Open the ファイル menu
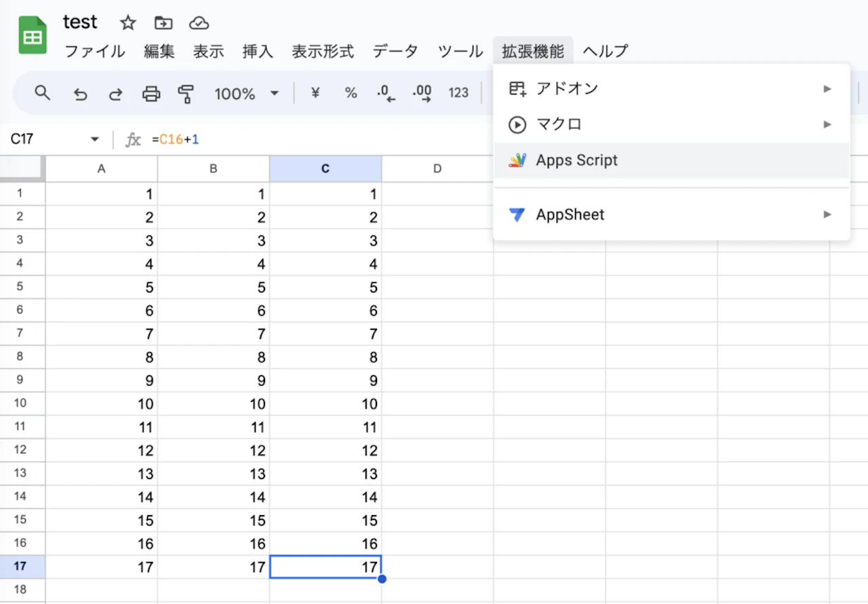This screenshot has height=604, width=868. point(94,51)
